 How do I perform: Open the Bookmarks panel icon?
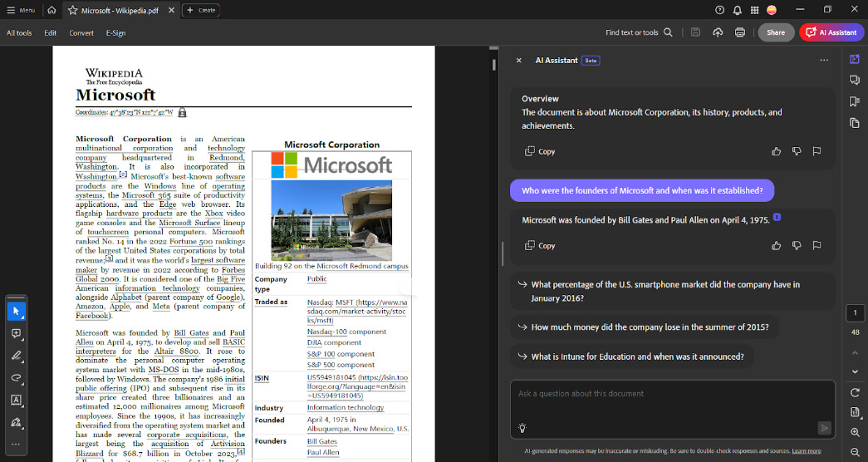coord(855,101)
